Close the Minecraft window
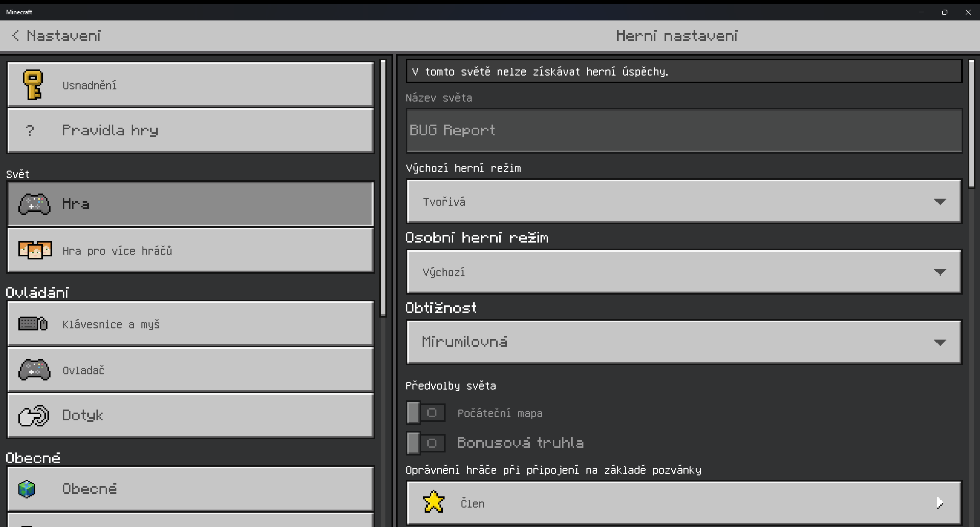The height and width of the screenshot is (527, 980). pos(968,12)
